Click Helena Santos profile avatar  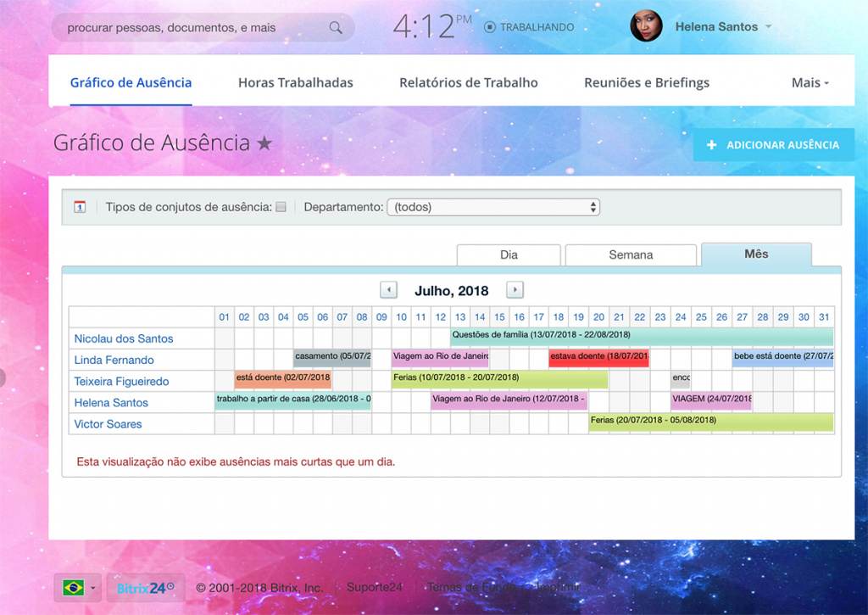point(646,26)
